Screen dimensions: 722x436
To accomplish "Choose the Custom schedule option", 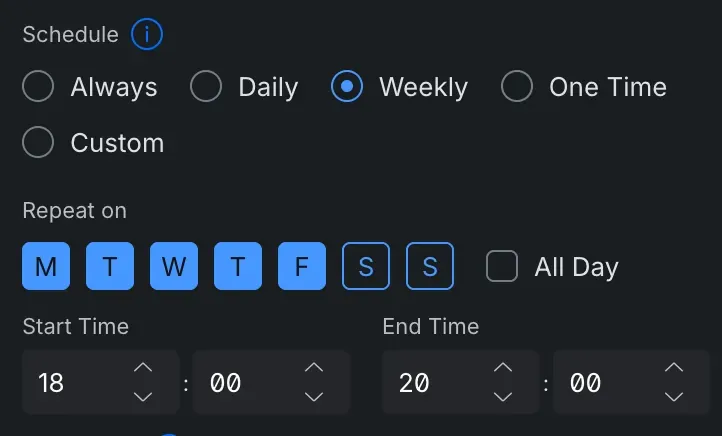I will point(38,143).
